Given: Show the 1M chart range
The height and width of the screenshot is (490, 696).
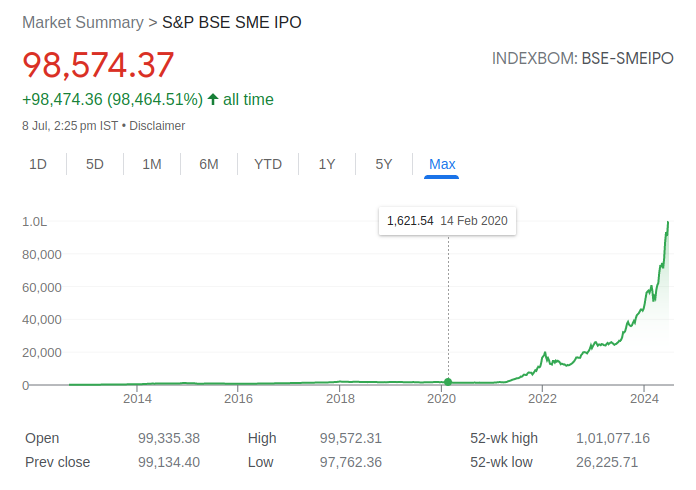Looking at the screenshot, I should coord(152,164).
